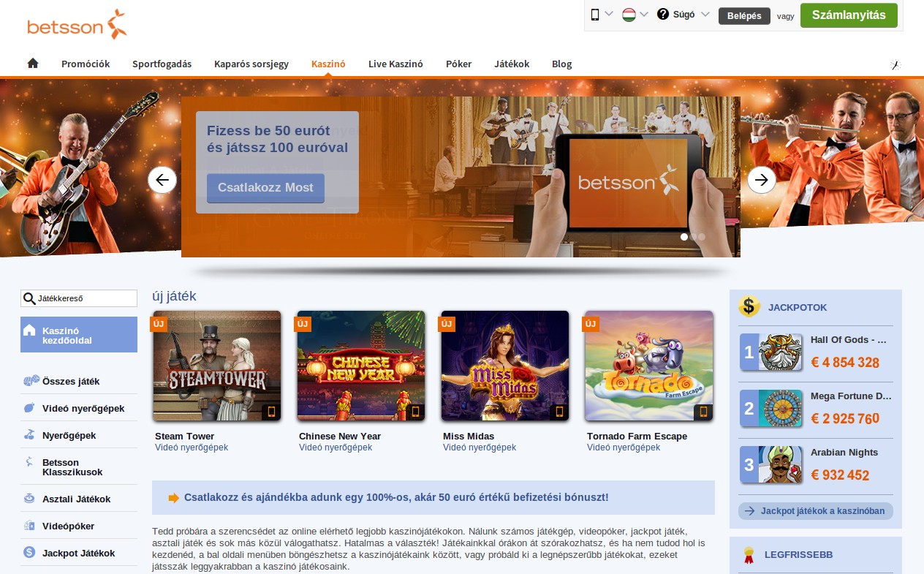Click the Betsson Klasszikusok sidebar icon
924x574 pixels.
pos(29,462)
